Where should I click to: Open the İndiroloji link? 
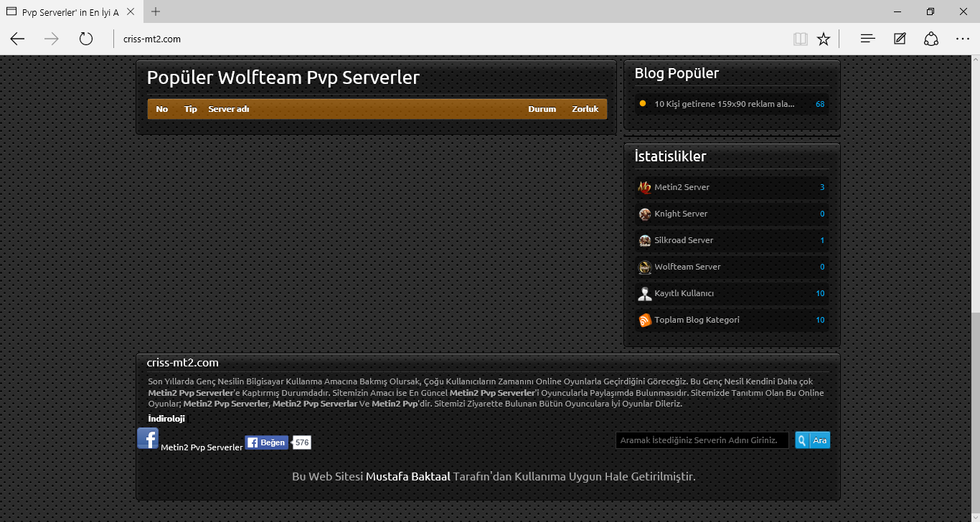(x=166, y=419)
